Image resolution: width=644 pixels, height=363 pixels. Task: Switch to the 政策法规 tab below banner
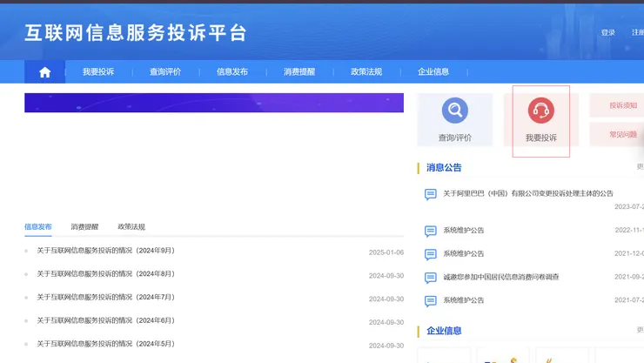click(131, 226)
